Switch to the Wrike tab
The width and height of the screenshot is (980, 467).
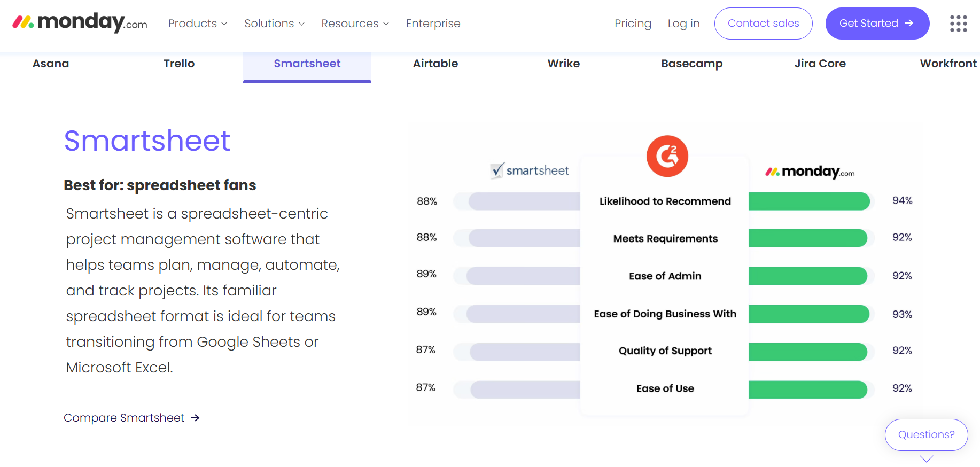564,64
